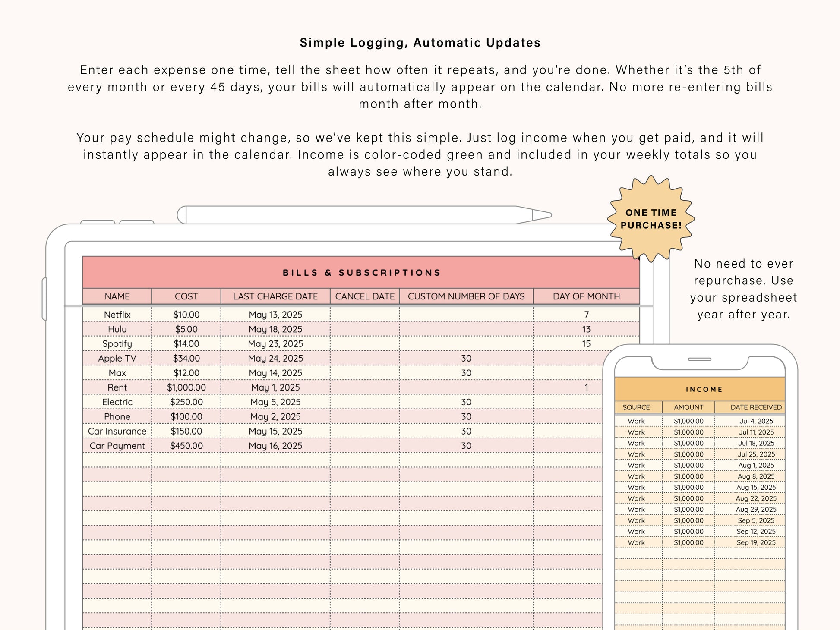Select the Sep 12, 2025 income date
Screen dimensions: 840x630
750,532
